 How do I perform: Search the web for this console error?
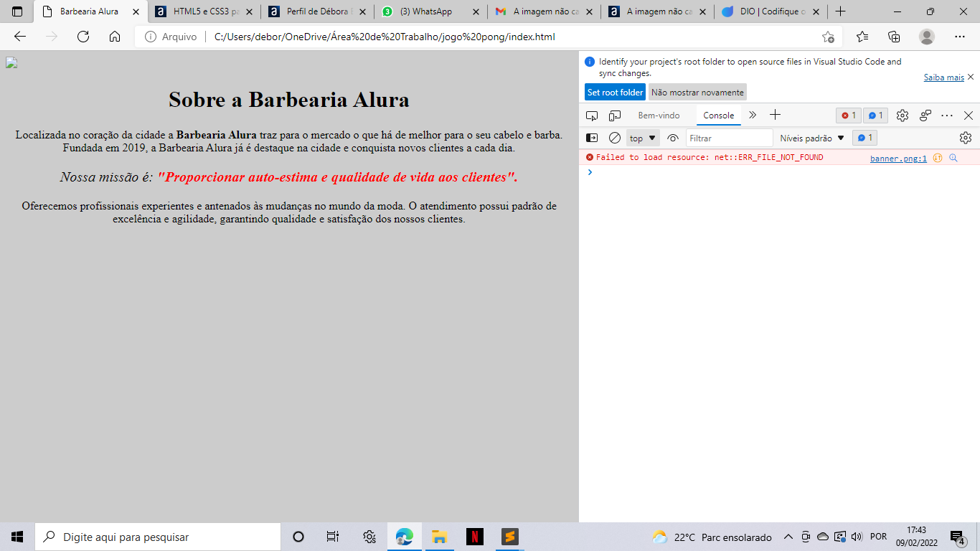pyautogui.click(x=953, y=158)
